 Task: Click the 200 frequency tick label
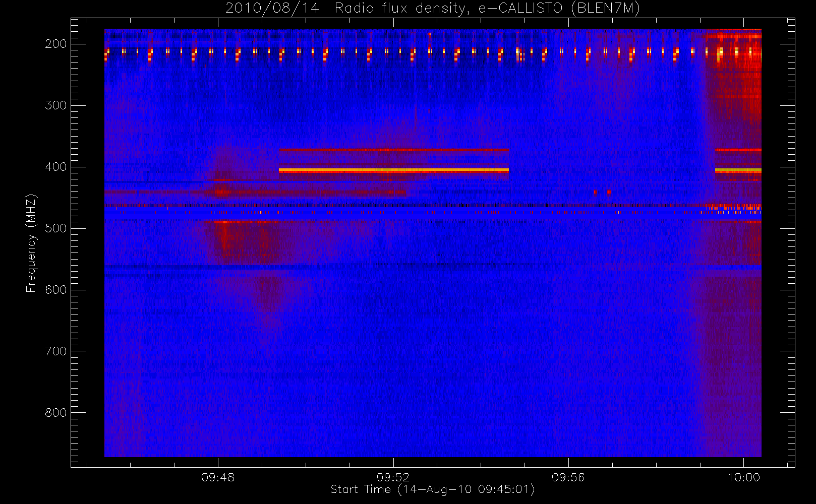pos(55,44)
